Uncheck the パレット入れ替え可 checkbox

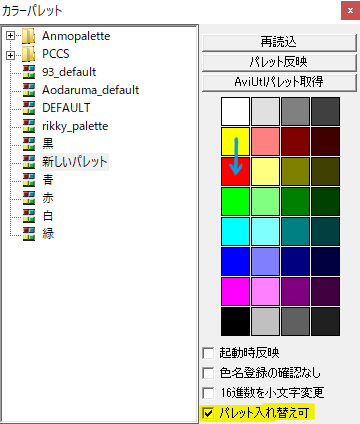208,413
